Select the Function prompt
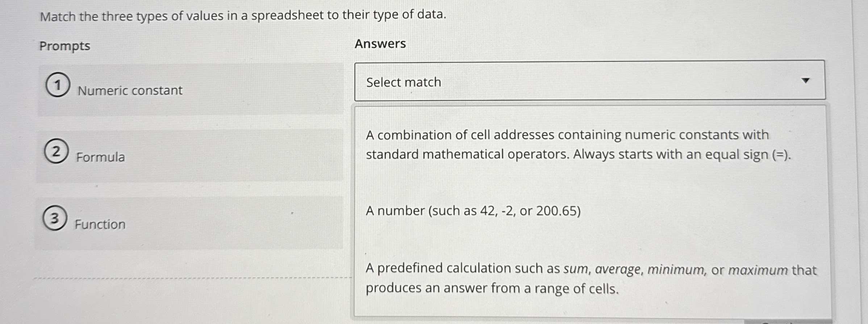The width and height of the screenshot is (868, 324). tap(100, 224)
